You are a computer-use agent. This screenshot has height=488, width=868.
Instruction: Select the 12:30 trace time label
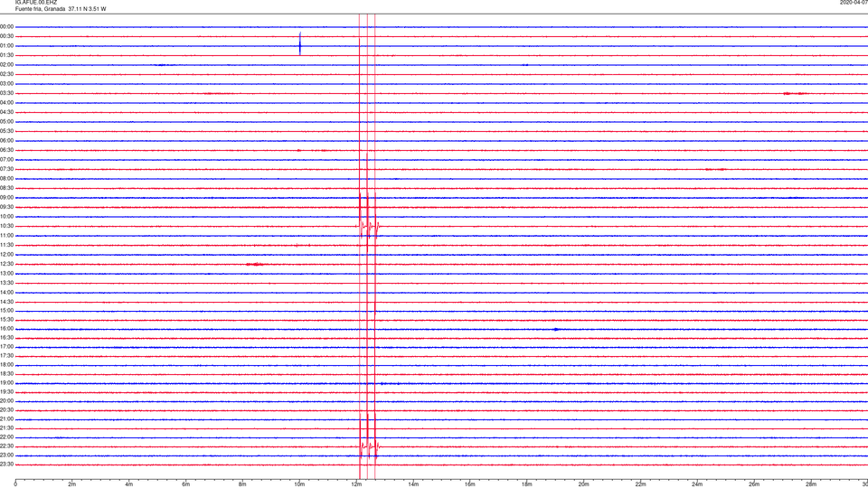coord(6,264)
